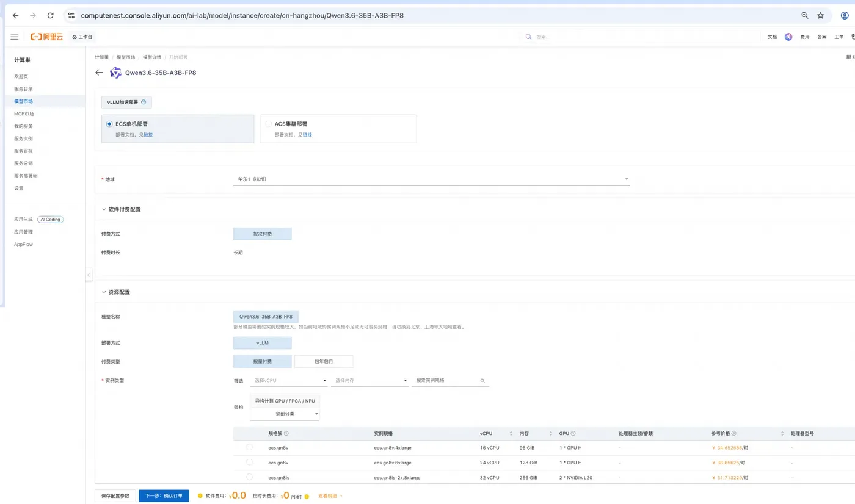Open the 链接 under ACS集群部署

[x=307, y=135]
